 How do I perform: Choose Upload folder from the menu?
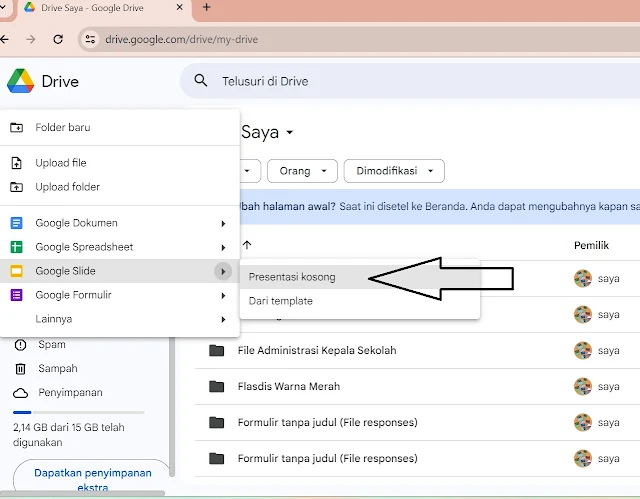[x=120, y=187]
